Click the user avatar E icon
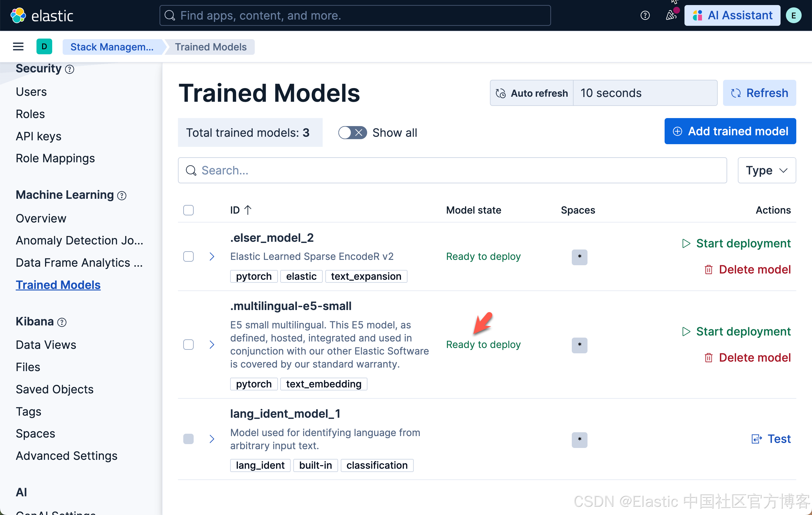The image size is (812, 515). (793, 15)
